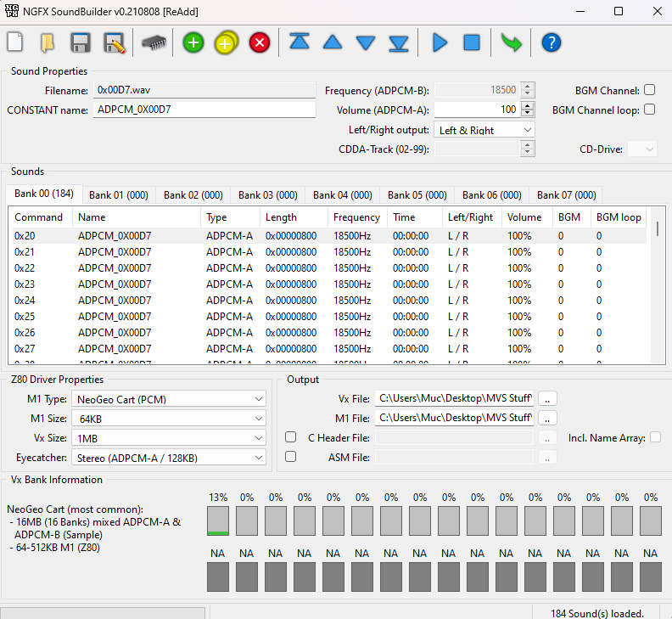Viewport: 672px width, 619px height.
Task: Sort list by Volume column header
Action: [527, 217]
